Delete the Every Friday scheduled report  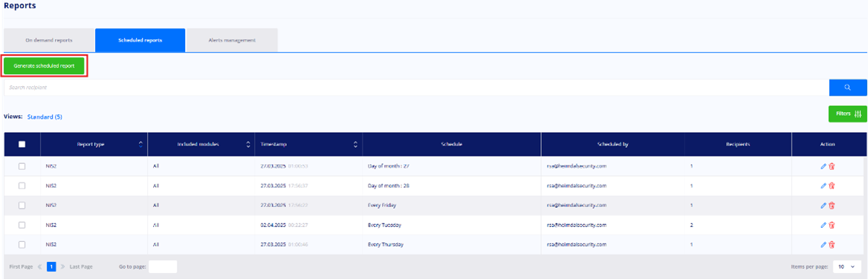pos(832,206)
